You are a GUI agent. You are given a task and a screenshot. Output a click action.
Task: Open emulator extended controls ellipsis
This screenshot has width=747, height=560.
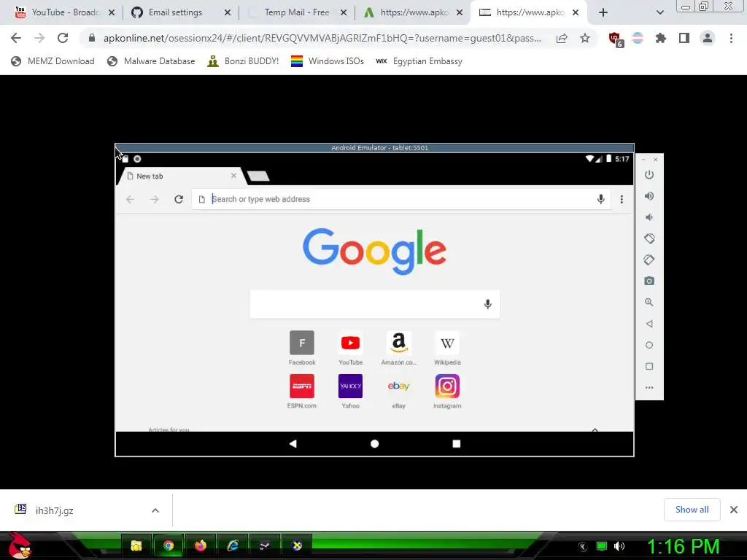(649, 388)
